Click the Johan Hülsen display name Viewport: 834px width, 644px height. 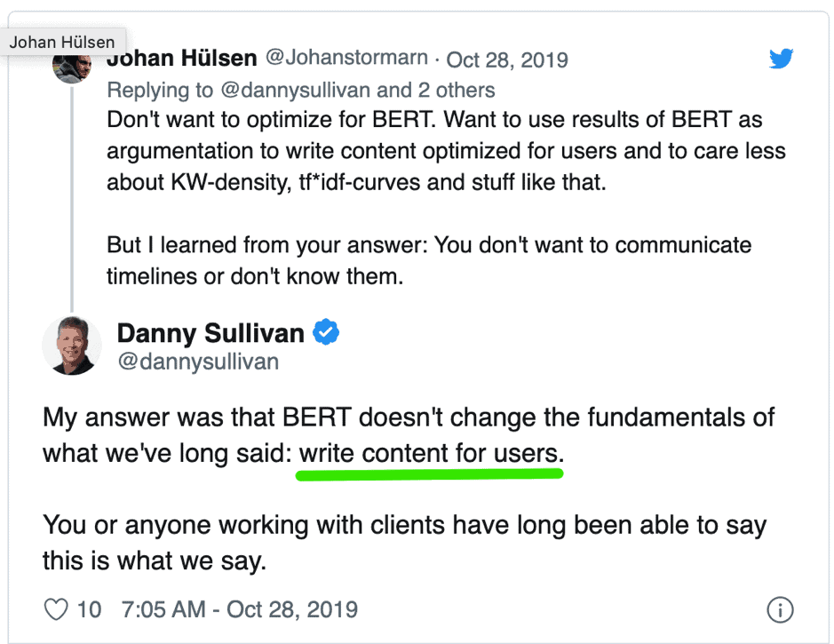[x=182, y=59]
